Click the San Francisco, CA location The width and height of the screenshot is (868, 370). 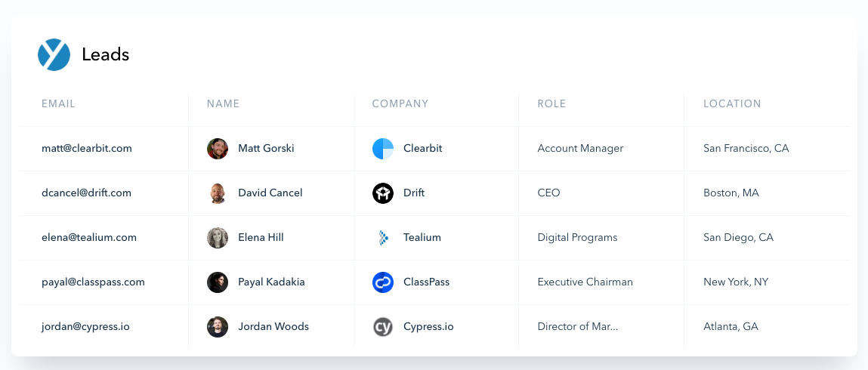pos(746,148)
